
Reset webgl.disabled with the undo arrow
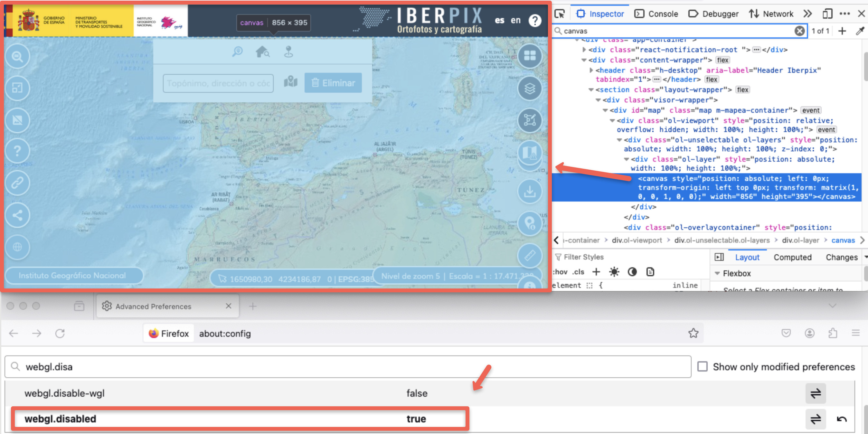click(x=842, y=419)
